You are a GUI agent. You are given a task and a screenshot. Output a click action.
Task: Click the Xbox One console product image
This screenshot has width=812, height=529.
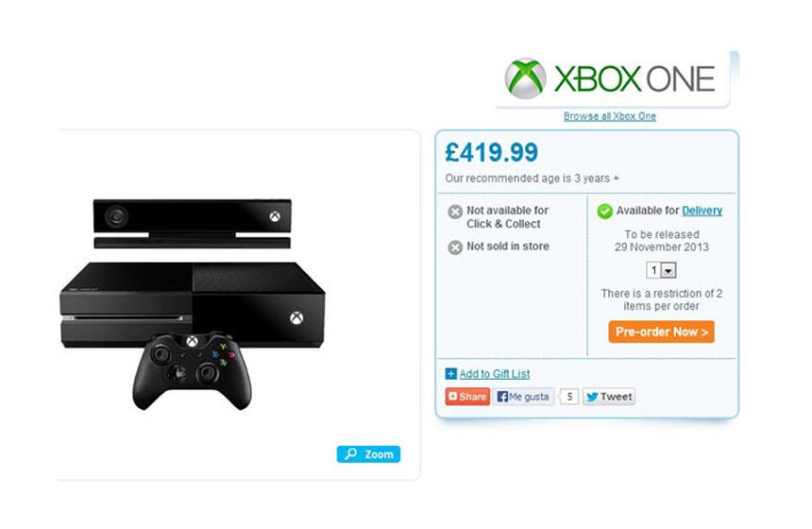pyautogui.click(x=193, y=304)
